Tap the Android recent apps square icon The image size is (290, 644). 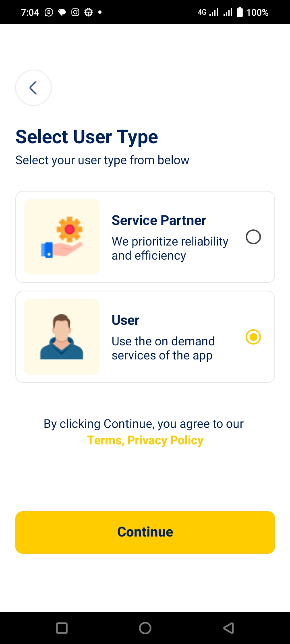(62, 628)
